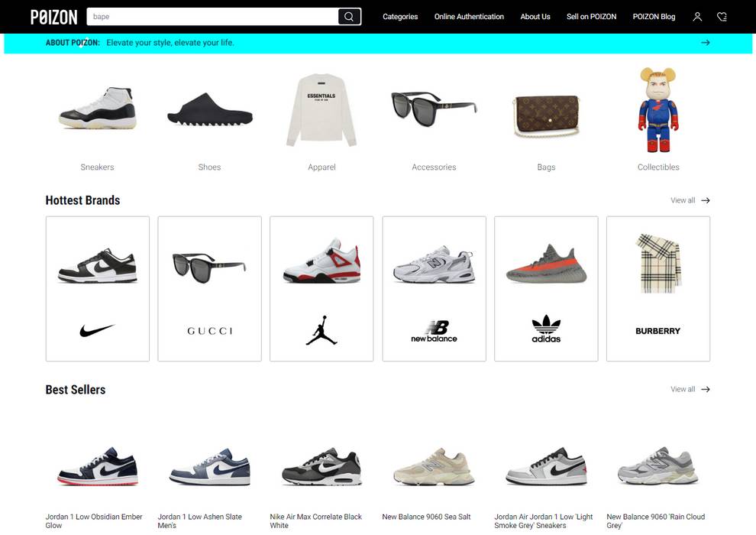Expand Best Sellers with View all
Viewport: 756px width, 535px height.
[690, 389]
